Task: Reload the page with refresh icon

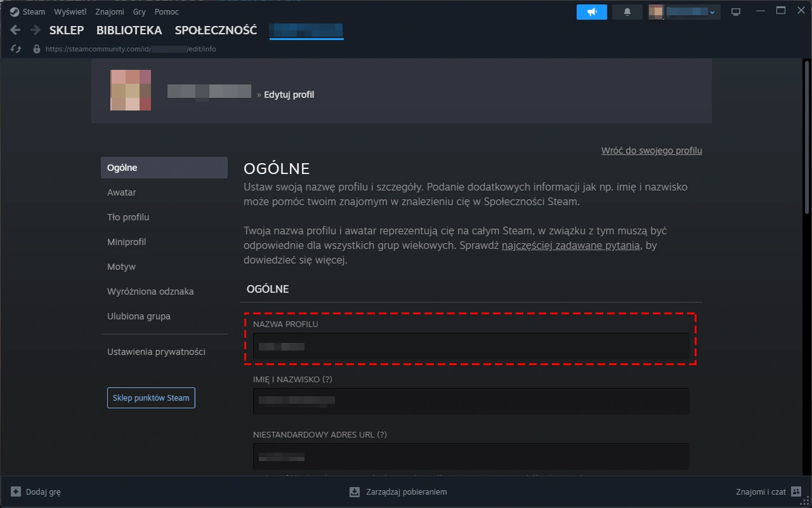Action: [16, 48]
